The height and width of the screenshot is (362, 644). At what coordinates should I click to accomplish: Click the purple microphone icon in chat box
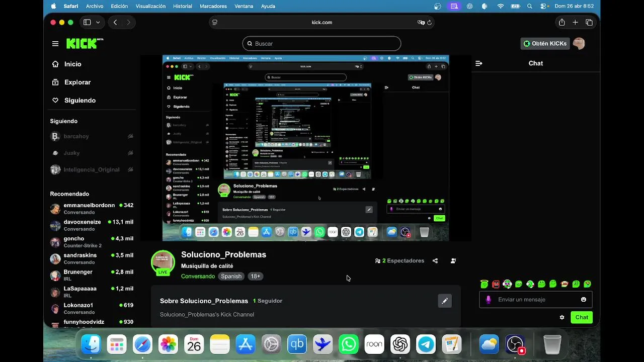488,300
